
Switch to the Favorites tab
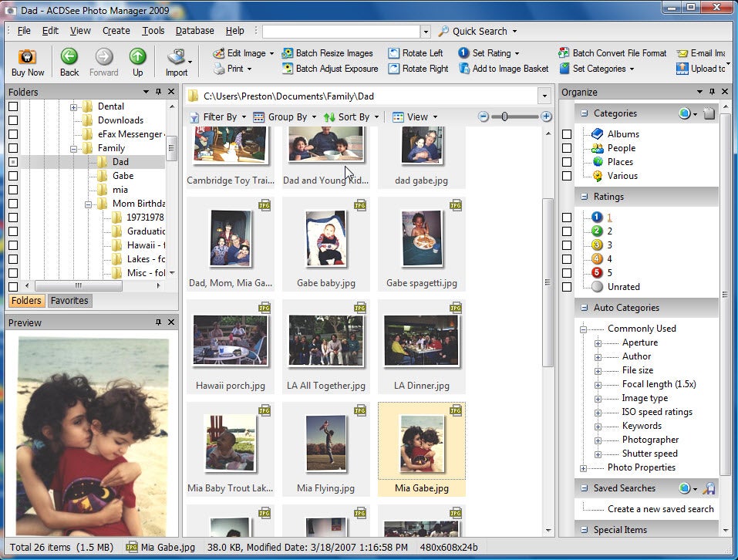(x=69, y=301)
